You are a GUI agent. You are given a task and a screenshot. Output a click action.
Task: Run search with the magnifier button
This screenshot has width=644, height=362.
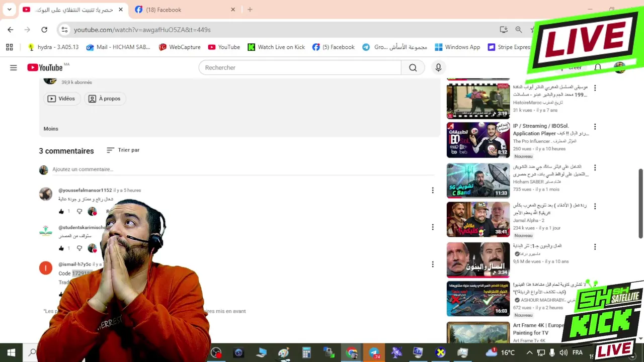[x=413, y=67]
